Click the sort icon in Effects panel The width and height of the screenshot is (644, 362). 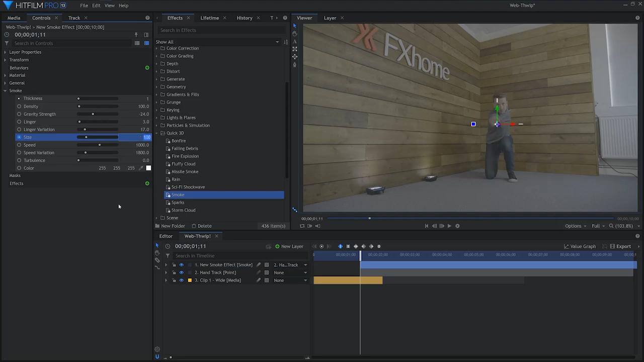pyautogui.click(x=286, y=42)
